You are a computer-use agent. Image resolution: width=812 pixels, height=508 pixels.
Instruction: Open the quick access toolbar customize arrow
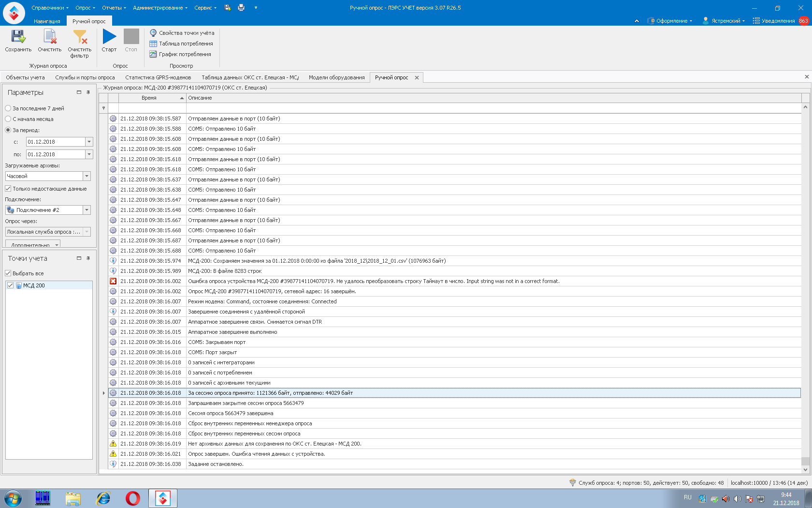point(256,8)
